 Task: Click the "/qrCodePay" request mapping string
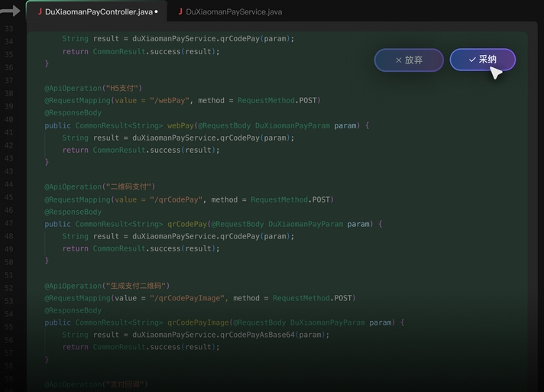pos(176,199)
